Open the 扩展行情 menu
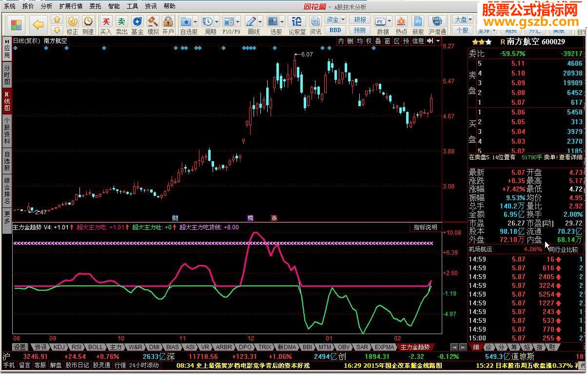 click(71, 6)
